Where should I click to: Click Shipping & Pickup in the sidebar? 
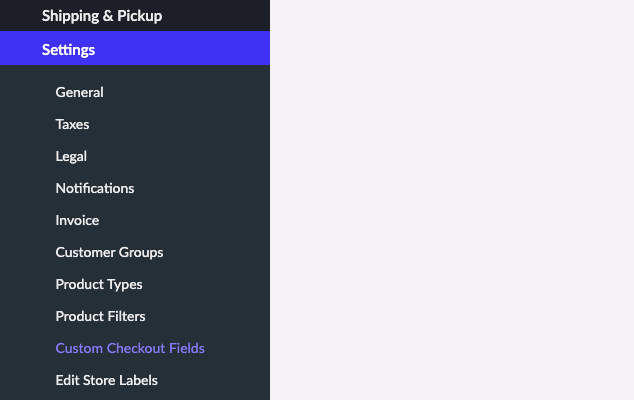click(101, 16)
